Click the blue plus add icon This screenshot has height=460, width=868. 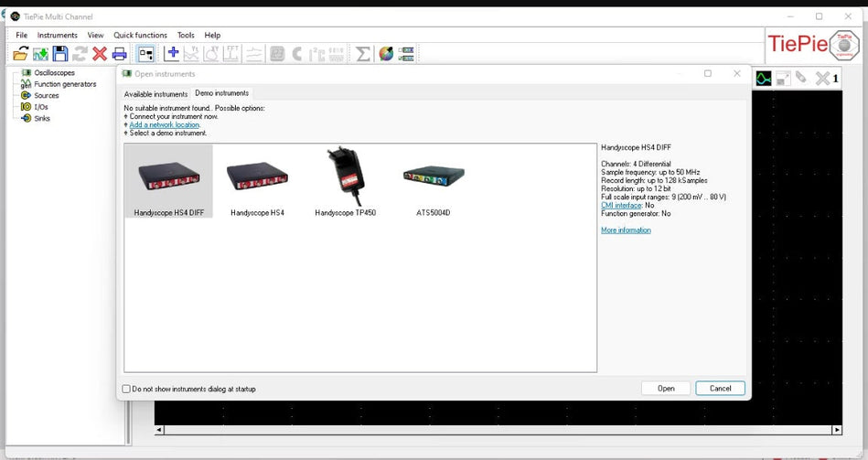click(172, 54)
